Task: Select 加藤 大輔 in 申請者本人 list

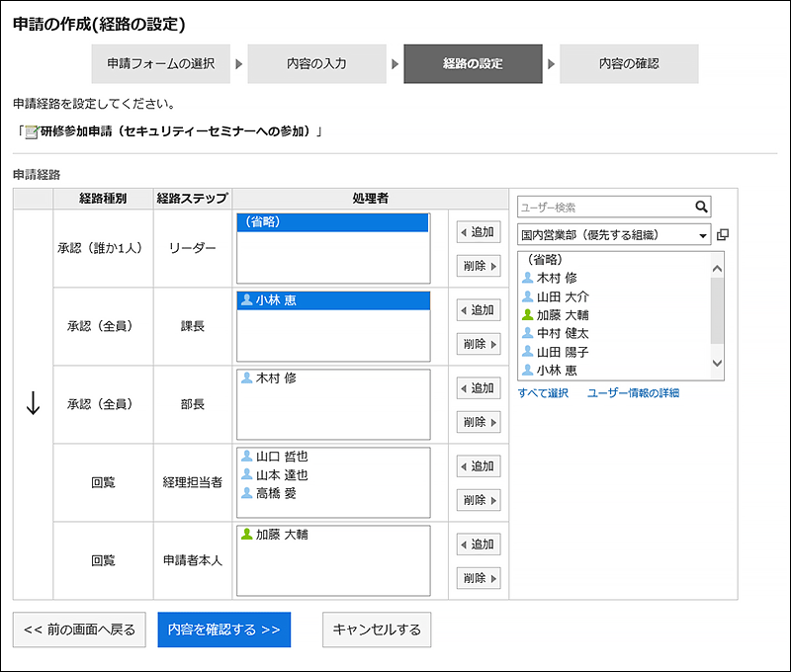Action: pos(333,535)
